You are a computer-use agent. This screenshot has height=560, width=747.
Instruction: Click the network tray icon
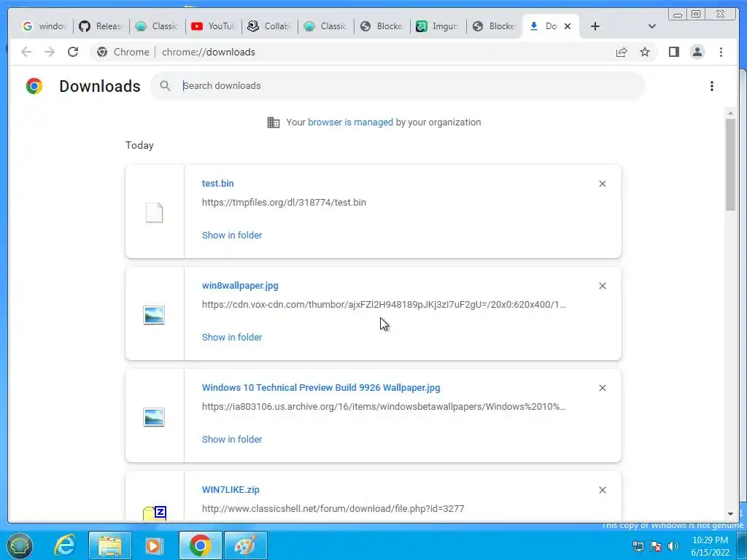[638, 546]
